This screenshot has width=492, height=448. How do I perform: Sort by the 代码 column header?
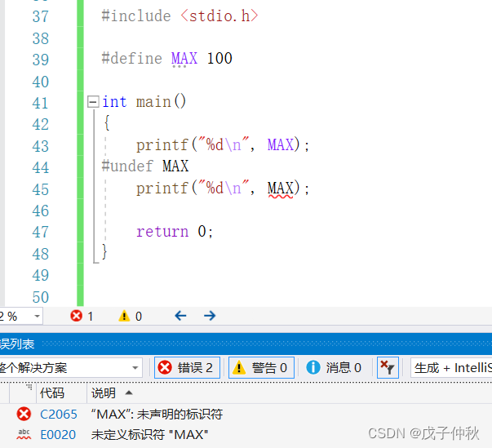tap(52, 393)
